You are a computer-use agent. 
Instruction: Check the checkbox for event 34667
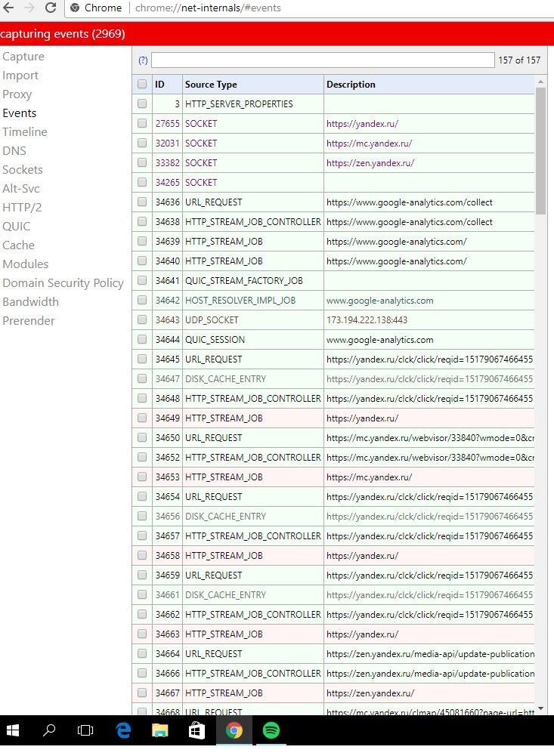pyautogui.click(x=142, y=693)
